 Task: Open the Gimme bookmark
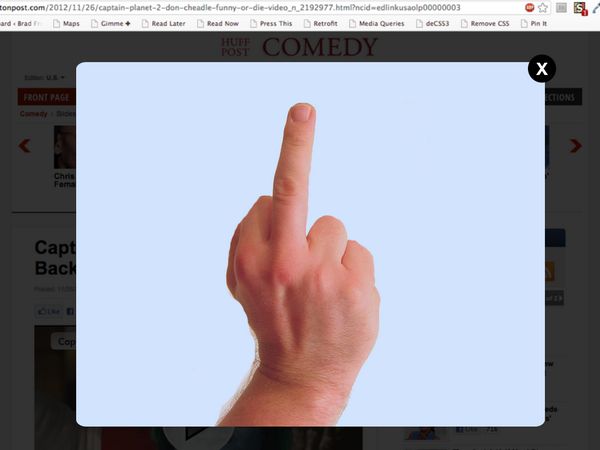[x=111, y=23]
